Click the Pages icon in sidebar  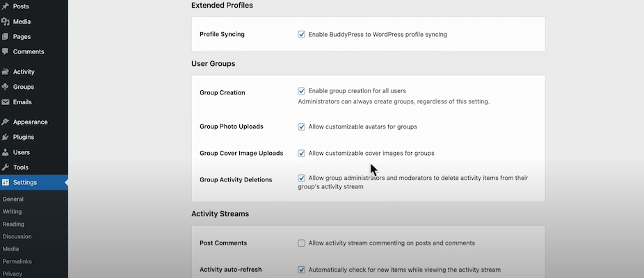[6, 36]
